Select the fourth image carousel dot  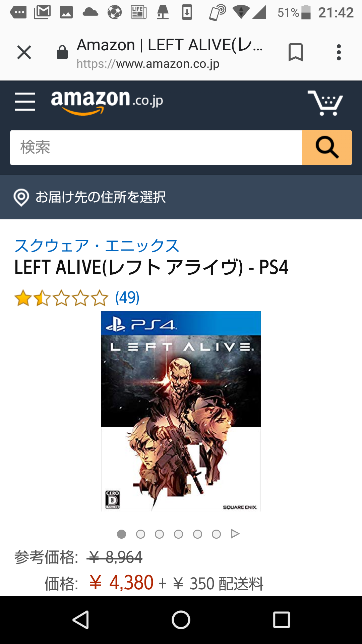pyautogui.click(x=178, y=534)
